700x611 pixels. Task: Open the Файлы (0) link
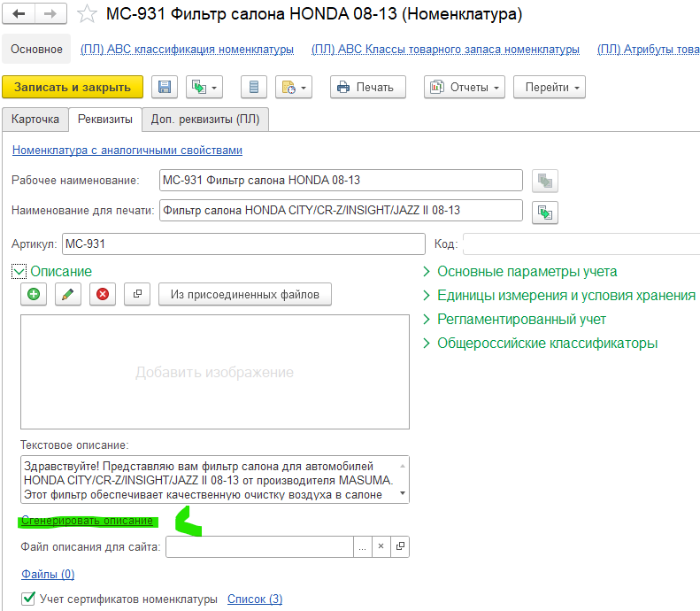48,574
